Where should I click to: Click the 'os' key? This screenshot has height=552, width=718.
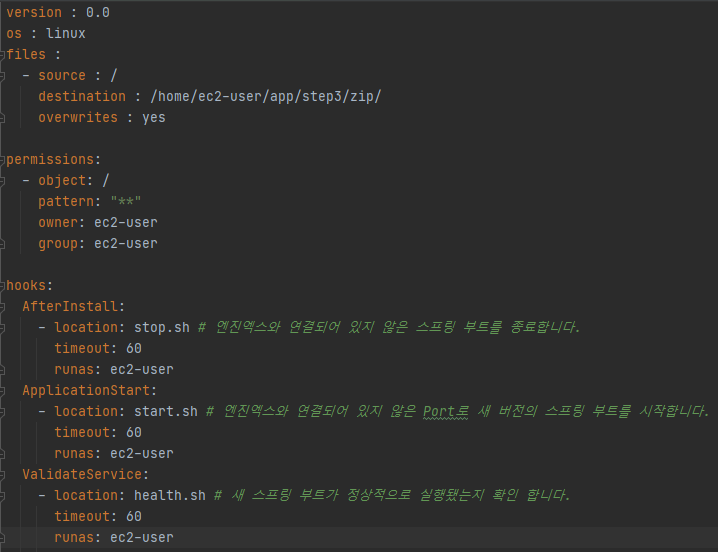pyautogui.click(x=14, y=33)
